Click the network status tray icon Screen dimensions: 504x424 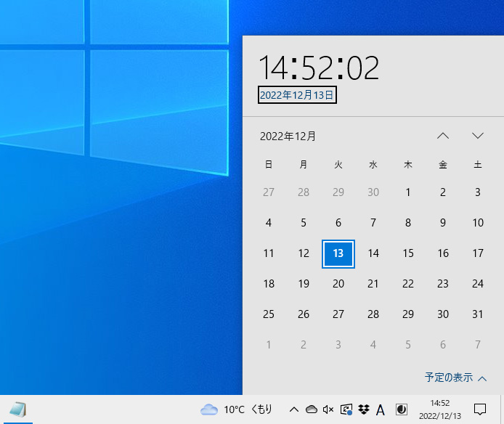point(346,409)
